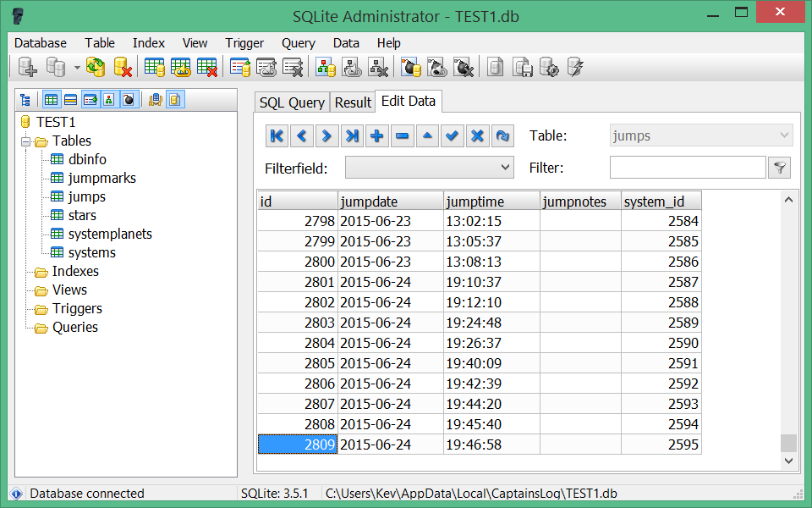Viewport: 812px width, 508px height.
Task: Select the Indexes folder in tree
Action: click(x=75, y=272)
